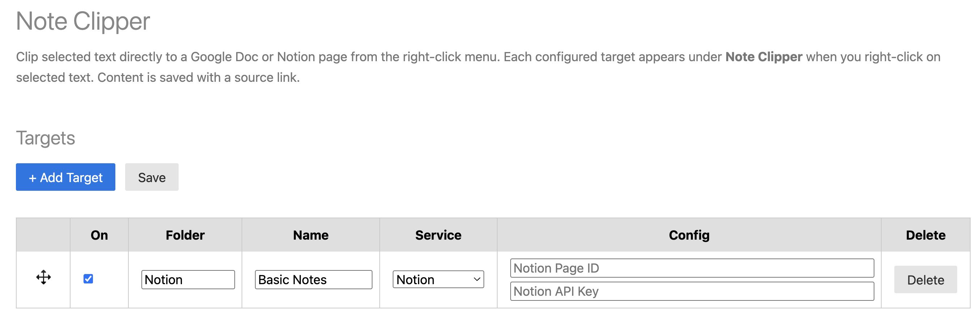980x320 pixels.
Task: Click the On column header
Action: [x=99, y=235]
